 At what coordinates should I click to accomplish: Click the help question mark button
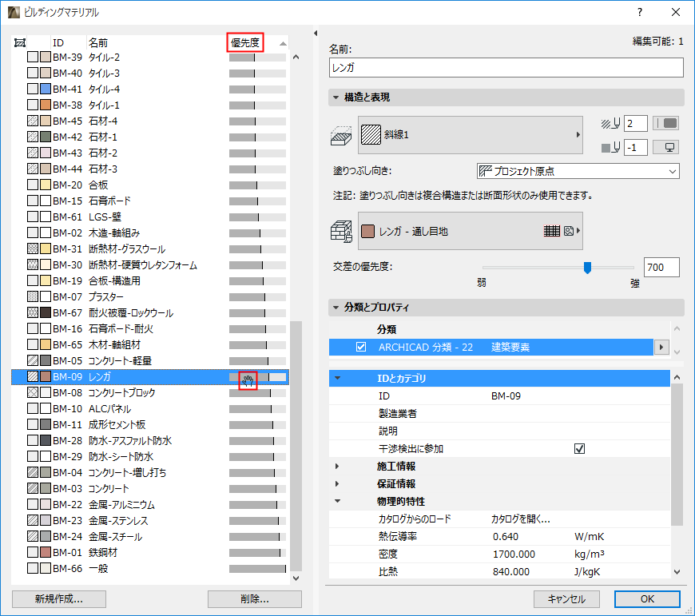click(640, 13)
